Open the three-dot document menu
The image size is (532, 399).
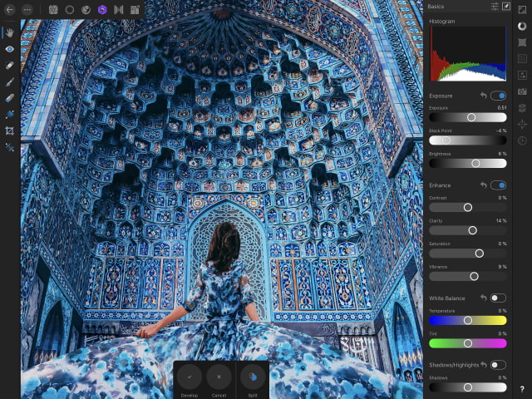point(27,9)
